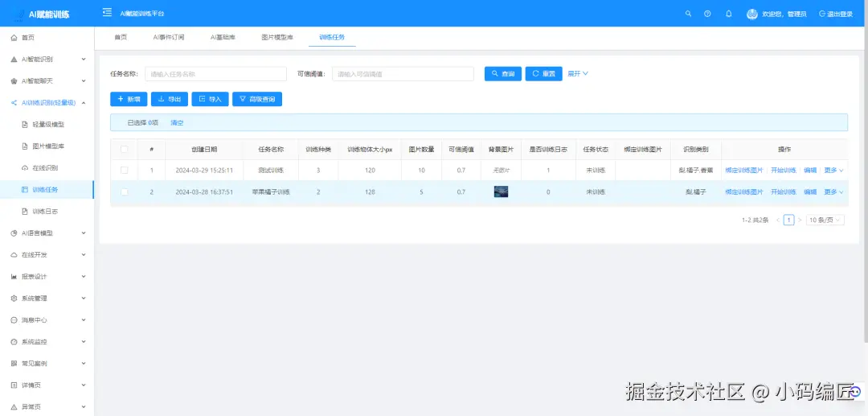Click the 退出登录 logout button

coord(836,14)
